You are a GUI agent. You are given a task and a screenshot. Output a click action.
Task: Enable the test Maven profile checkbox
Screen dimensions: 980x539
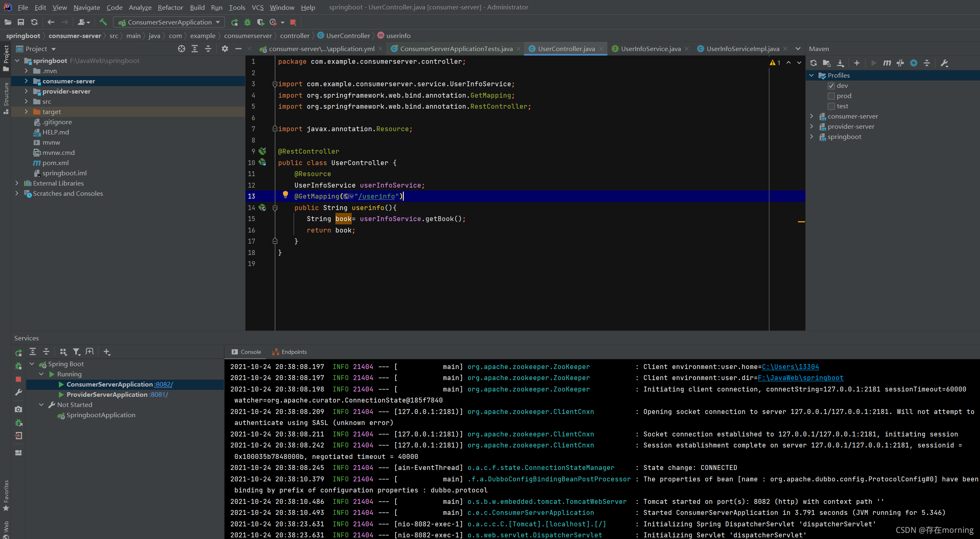831,106
